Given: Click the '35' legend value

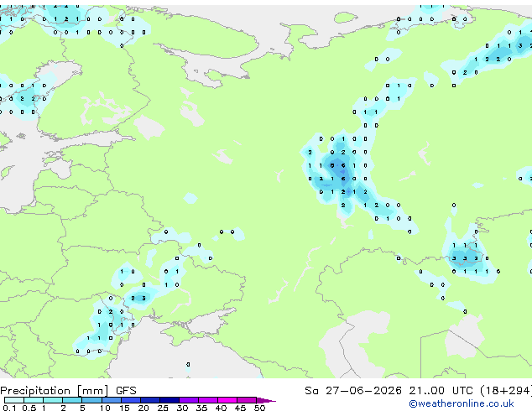Looking at the screenshot, I should point(202,408).
